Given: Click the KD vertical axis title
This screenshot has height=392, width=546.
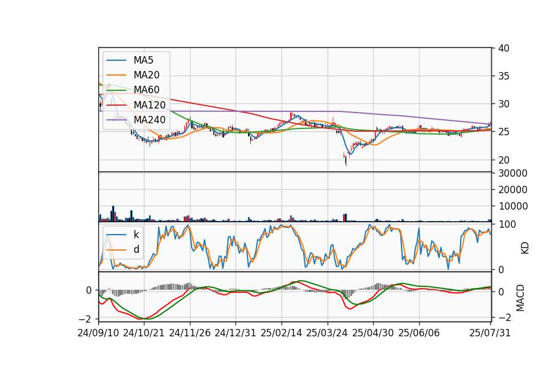Looking at the screenshot, I should point(525,248).
